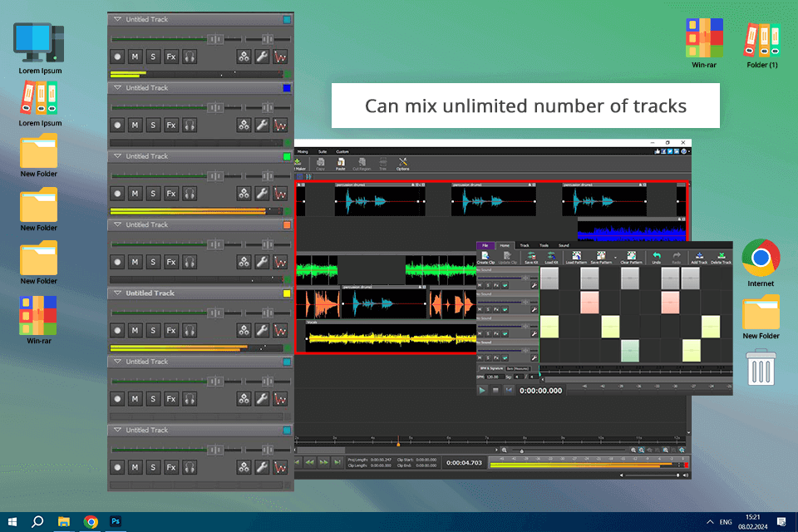Image resolution: width=798 pixels, height=532 pixels.
Task: Open dropdown arrow beside help icon
Action: coord(689,151)
